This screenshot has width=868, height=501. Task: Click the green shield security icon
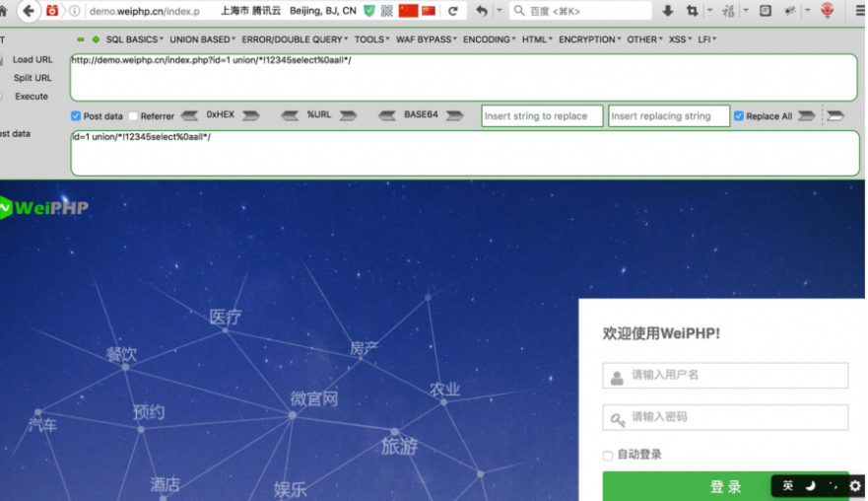(369, 11)
